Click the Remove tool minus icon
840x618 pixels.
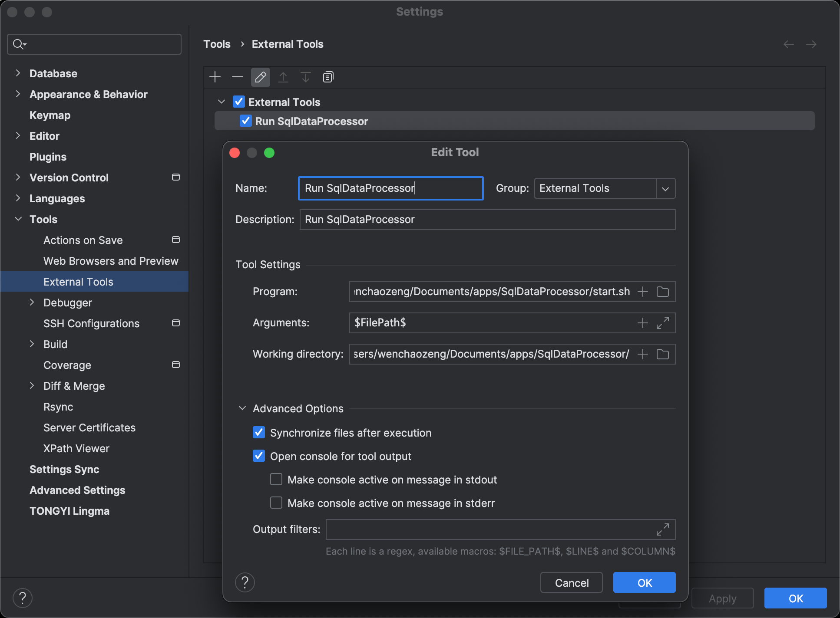pos(238,77)
